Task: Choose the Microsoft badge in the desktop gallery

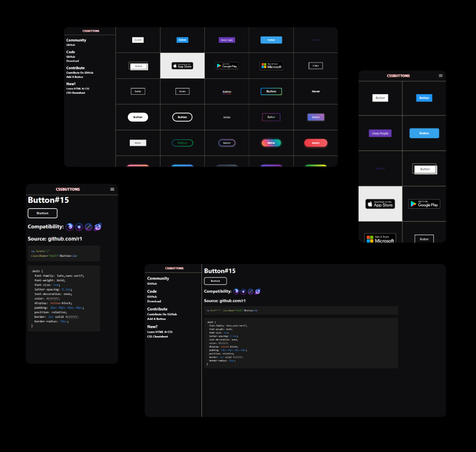Action: tap(271, 65)
